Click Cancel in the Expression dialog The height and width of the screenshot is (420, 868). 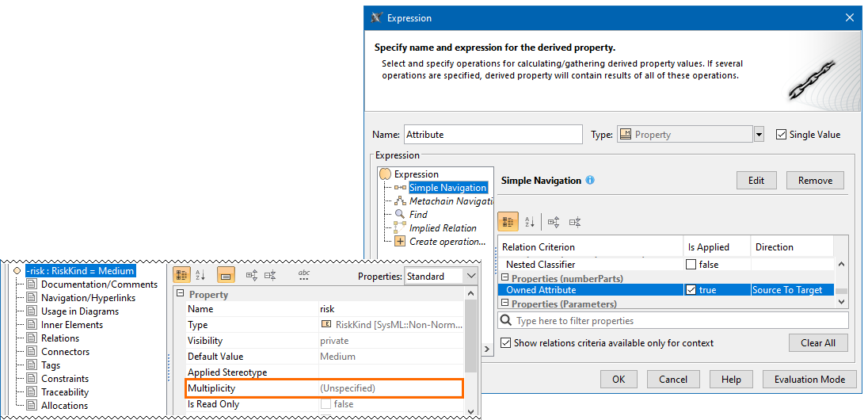672,380
